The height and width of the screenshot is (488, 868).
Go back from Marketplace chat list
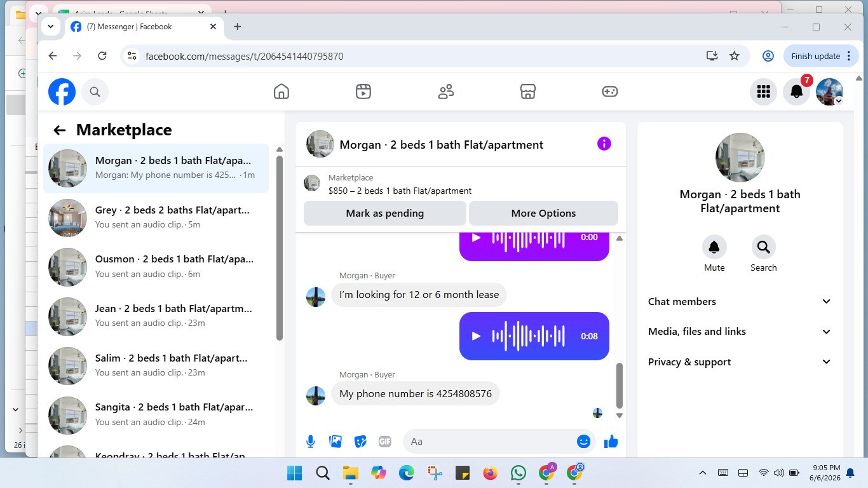[60, 130]
